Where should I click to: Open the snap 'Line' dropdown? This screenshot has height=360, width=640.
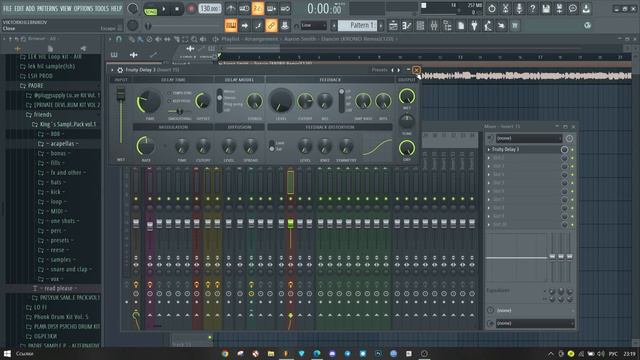(313, 26)
